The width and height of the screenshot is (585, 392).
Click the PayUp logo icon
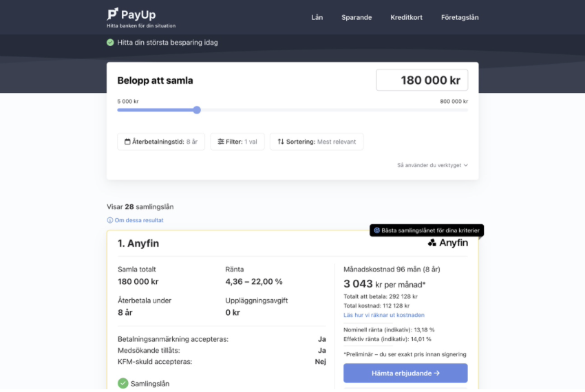(113, 14)
